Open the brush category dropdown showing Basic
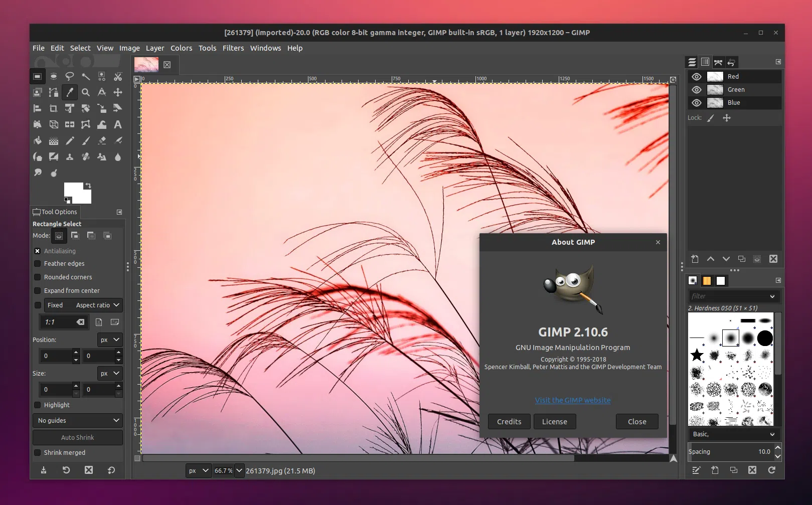 tap(733, 434)
